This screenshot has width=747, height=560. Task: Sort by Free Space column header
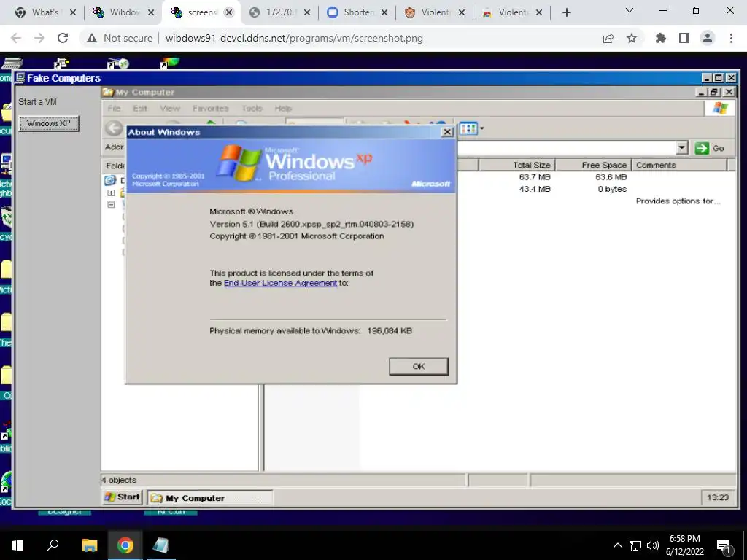tap(593, 165)
